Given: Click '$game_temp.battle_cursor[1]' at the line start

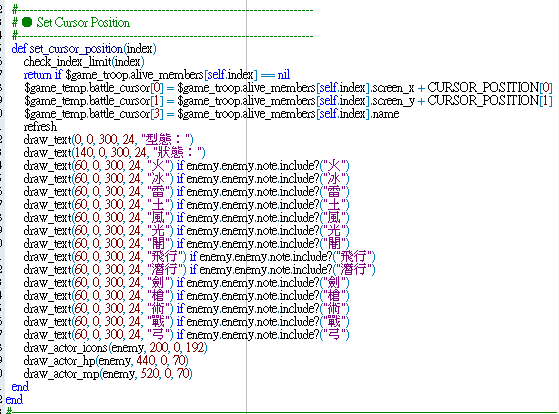Looking at the screenshot, I should click(x=93, y=101).
